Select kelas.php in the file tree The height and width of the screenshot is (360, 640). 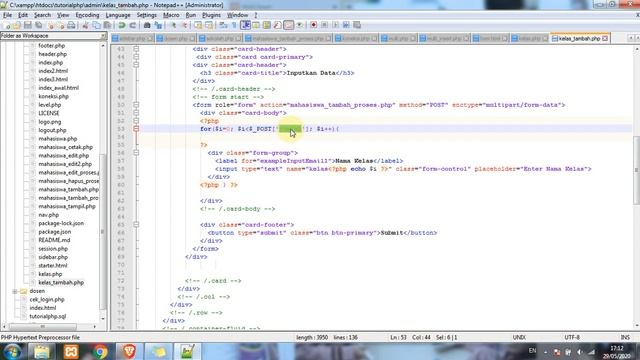coord(50,274)
